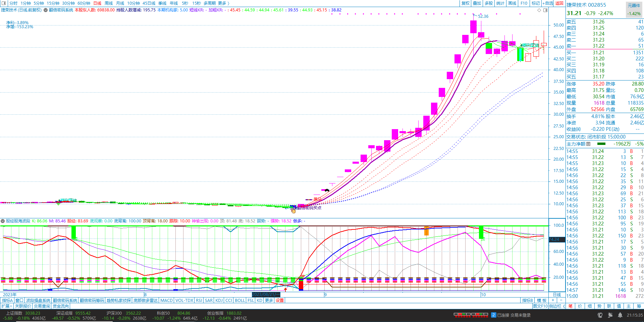This screenshot has width=644, height=322.
Task: Select the 翻倍密码筹码 indicator
Action: point(92,301)
